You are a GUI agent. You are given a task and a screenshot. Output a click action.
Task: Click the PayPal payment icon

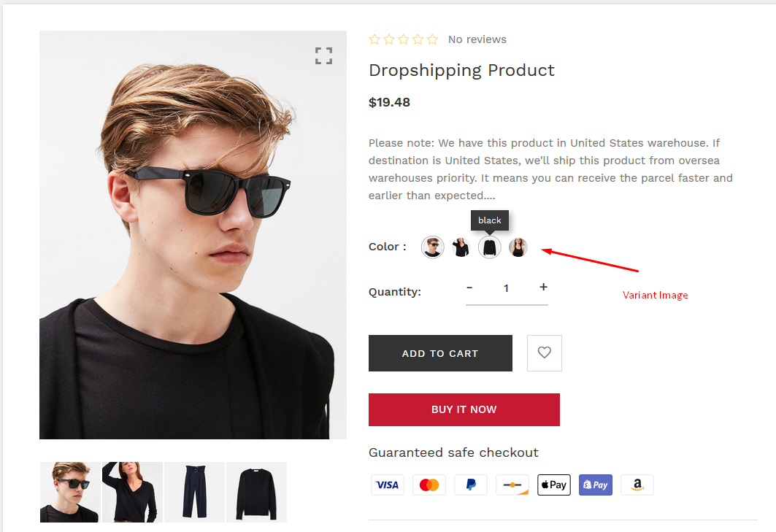471,485
